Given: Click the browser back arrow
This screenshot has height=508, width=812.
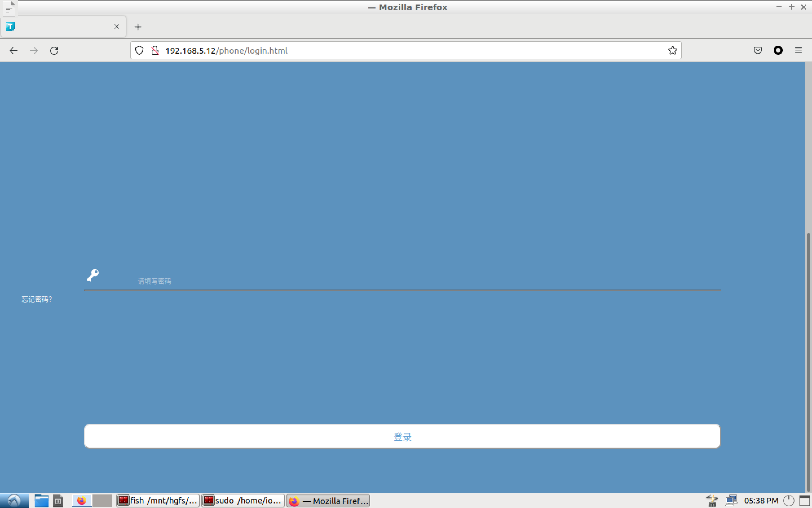Looking at the screenshot, I should pos(14,51).
